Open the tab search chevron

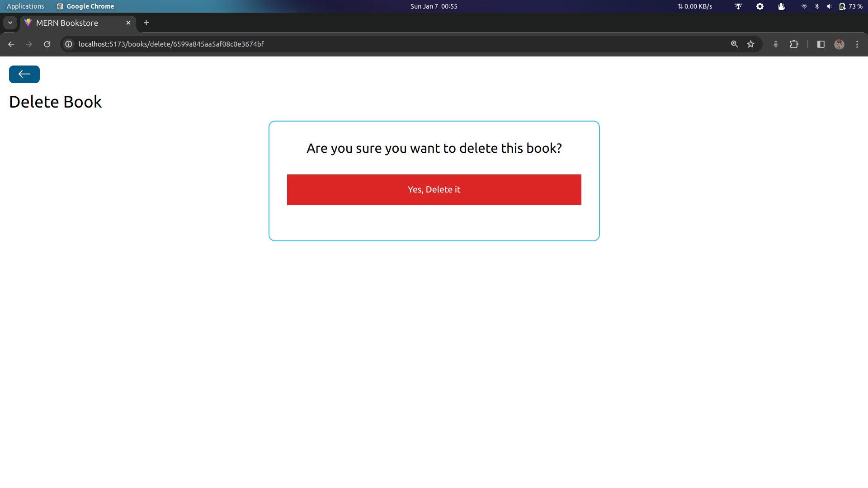pos(10,23)
